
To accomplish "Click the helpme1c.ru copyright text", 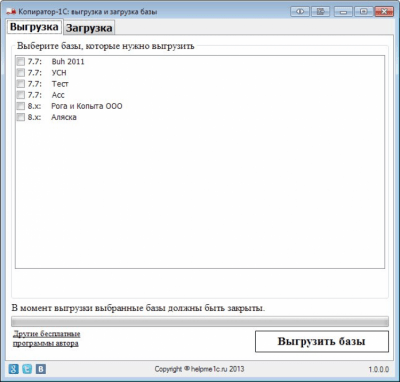I will point(199,369).
